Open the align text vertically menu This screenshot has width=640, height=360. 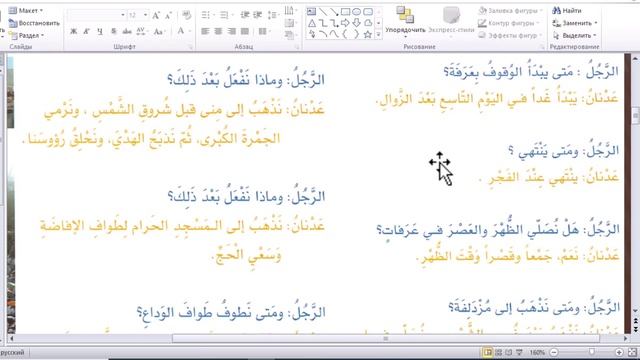pos(290,23)
